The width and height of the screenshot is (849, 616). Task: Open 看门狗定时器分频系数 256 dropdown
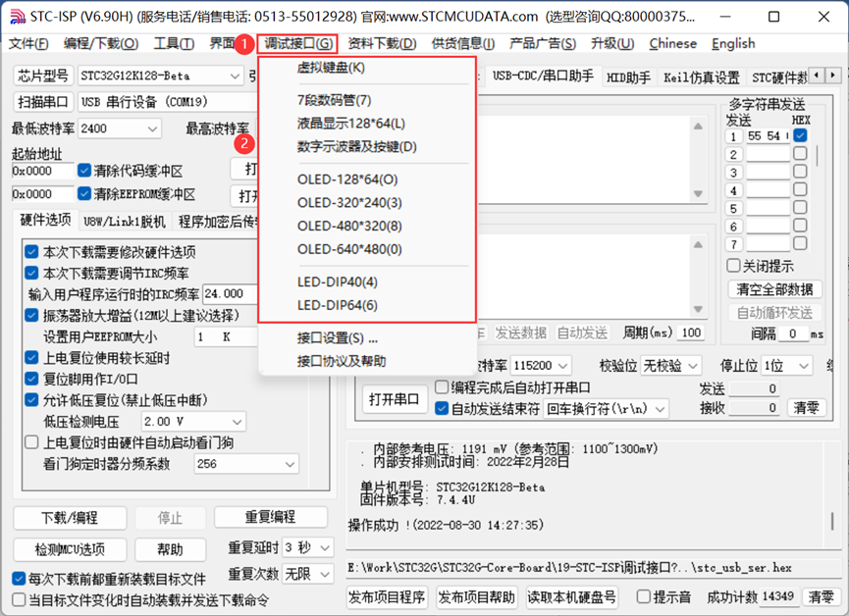245,464
